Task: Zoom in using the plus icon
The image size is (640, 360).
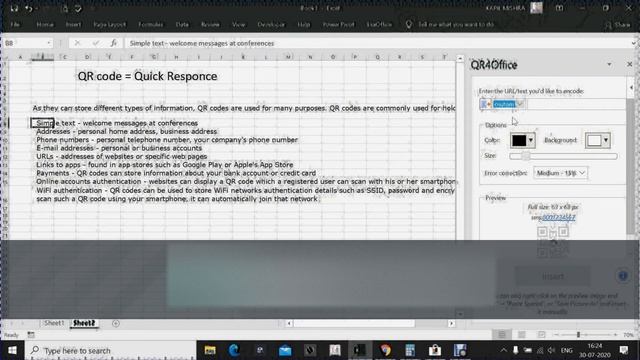Action: click(x=616, y=335)
